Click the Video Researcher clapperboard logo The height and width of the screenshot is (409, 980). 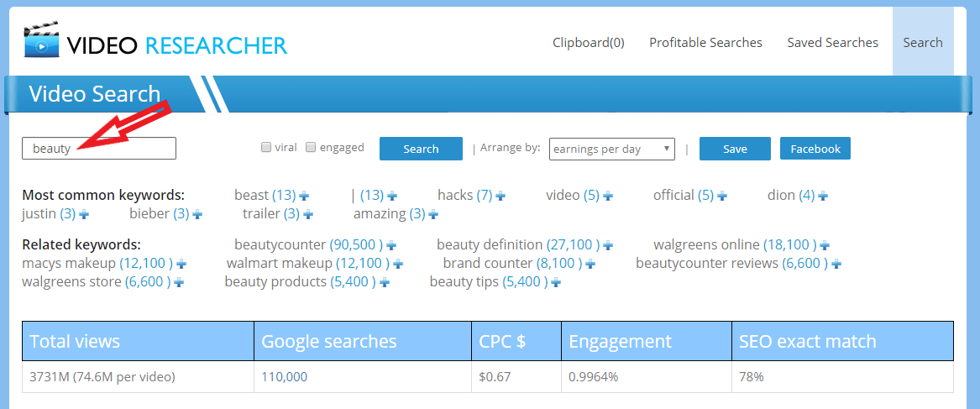click(x=41, y=41)
